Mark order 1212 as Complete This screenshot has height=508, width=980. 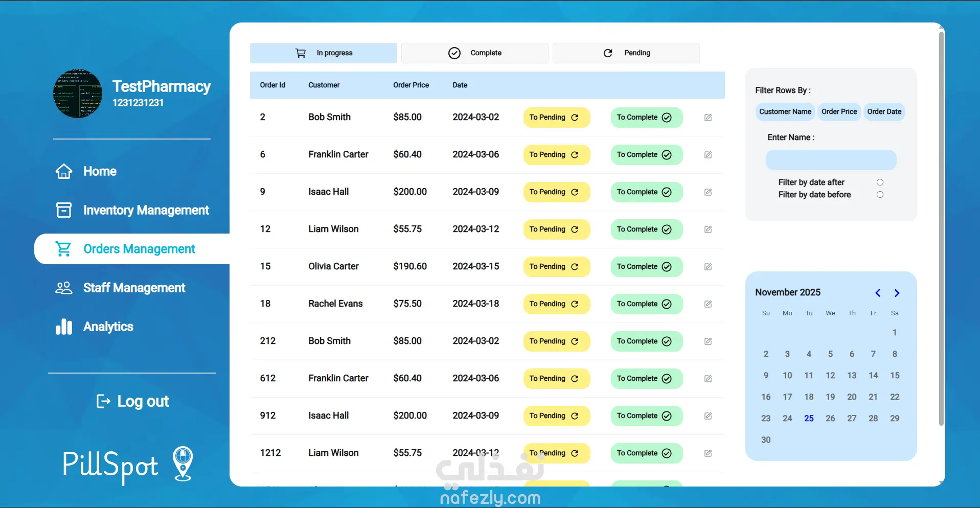click(x=647, y=453)
